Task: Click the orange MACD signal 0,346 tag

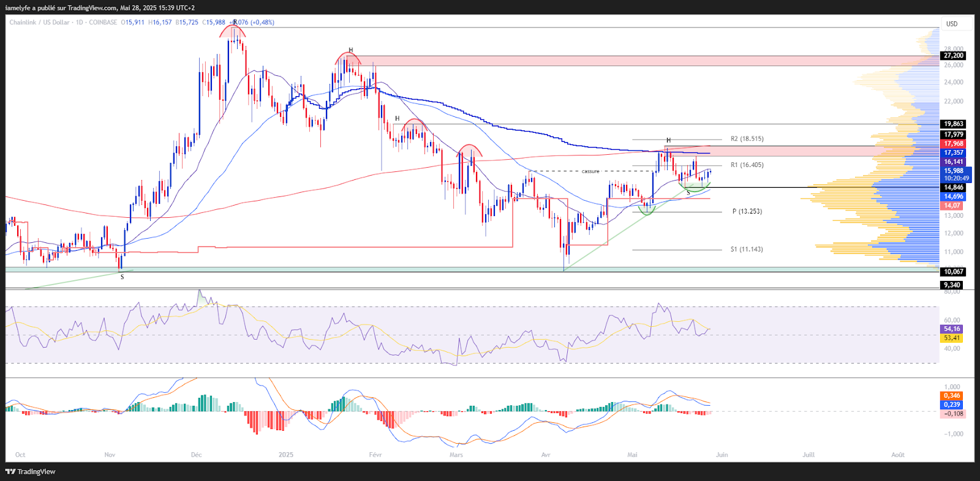Action: 952,396
